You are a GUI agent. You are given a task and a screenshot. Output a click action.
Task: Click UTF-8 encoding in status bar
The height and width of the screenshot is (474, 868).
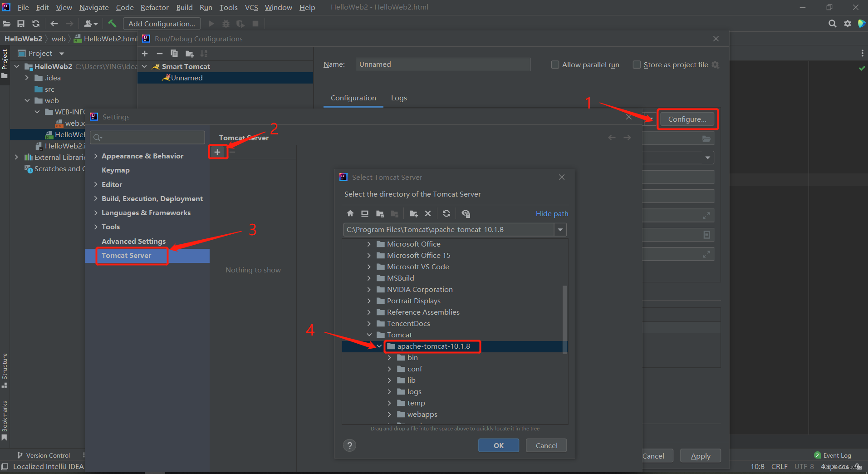(804, 466)
